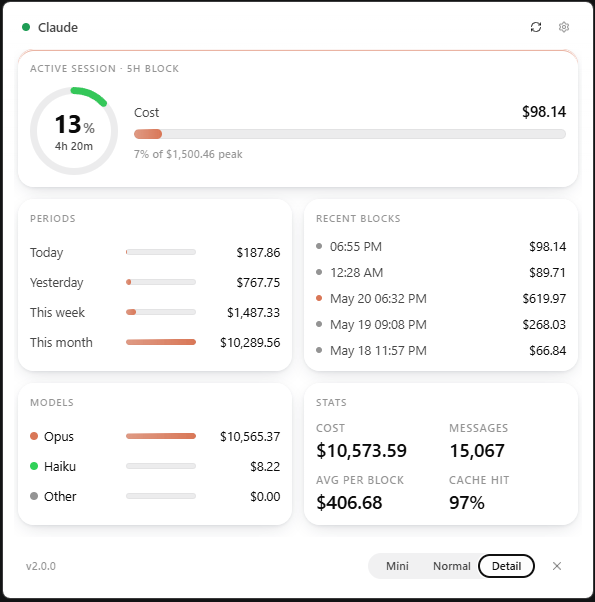Click the $10,573.59 total cost stat
The image size is (595, 602).
click(x=361, y=451)
